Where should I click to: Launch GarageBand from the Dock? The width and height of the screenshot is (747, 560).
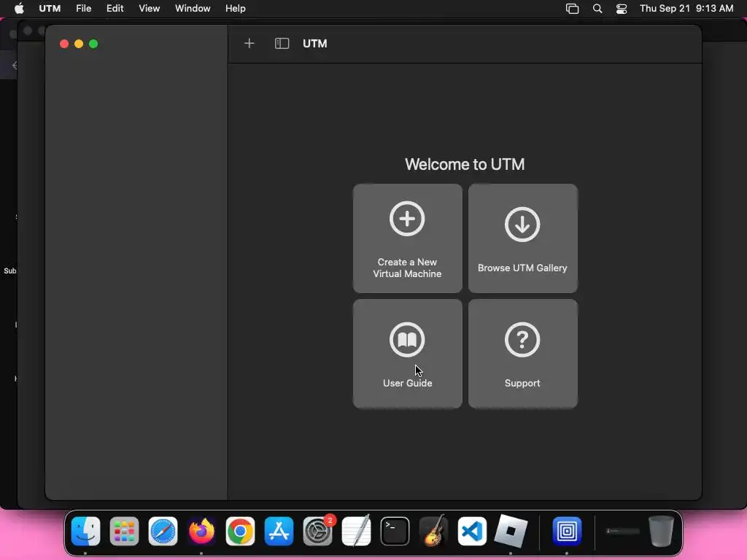[x=433, y=531]
